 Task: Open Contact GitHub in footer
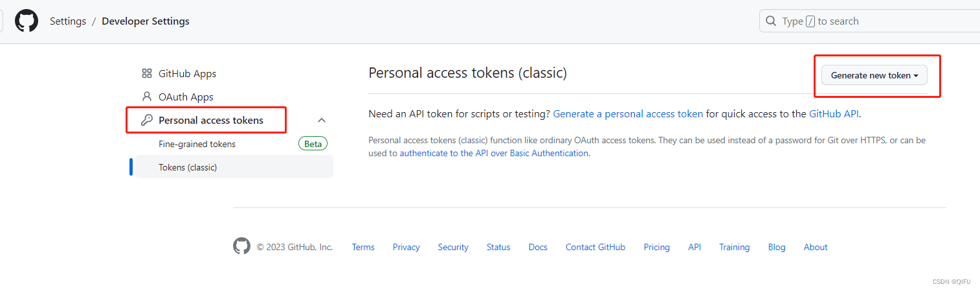(596, 247)
